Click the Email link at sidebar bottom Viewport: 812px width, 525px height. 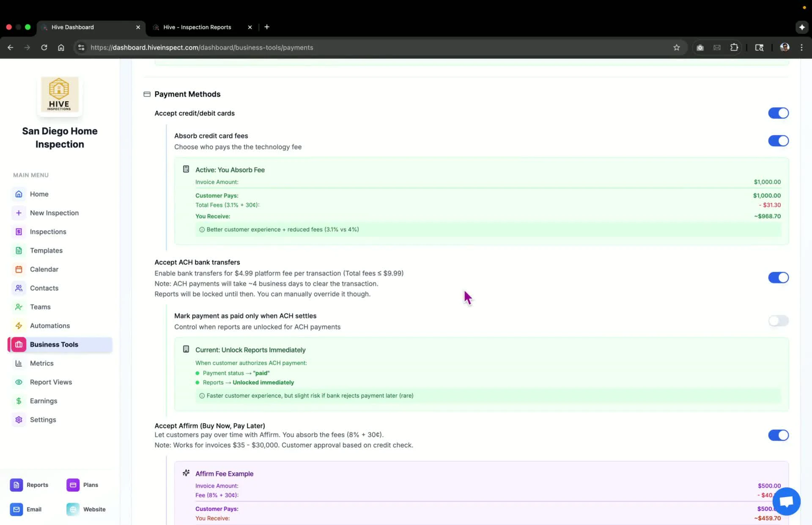34,509
